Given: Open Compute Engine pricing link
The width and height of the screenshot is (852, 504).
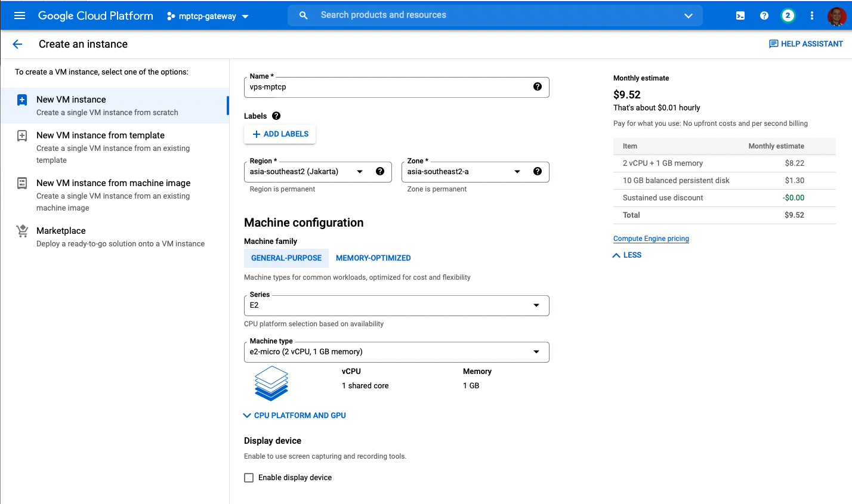Looking at the screenshot, I should (651, 239).
